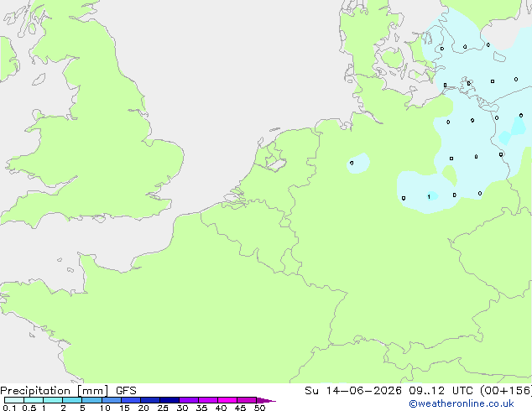Click the above-50 mm arrow tip of legend

click(266, 400)
